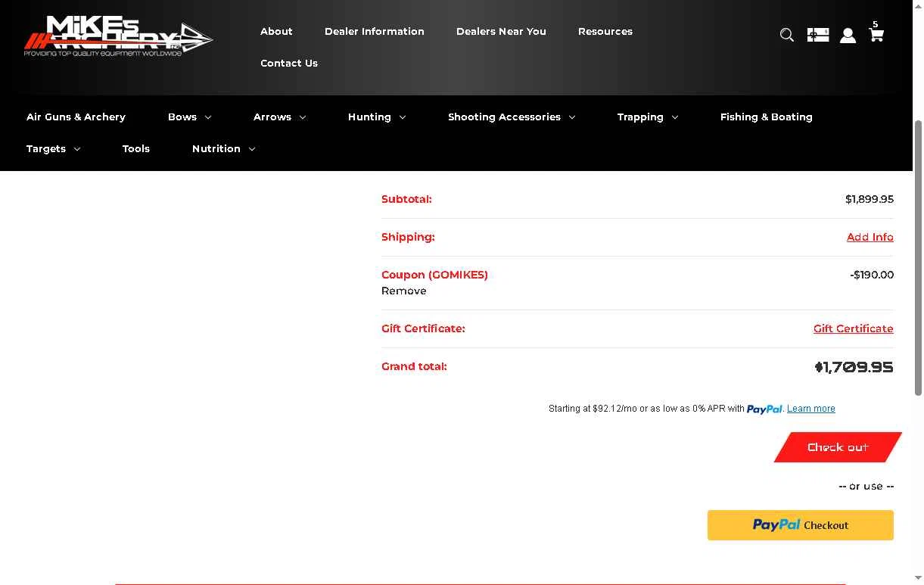The width and height of the screenshot is (924, 585).
Task: Open the Hunting category link
Action: pos(369,117)
